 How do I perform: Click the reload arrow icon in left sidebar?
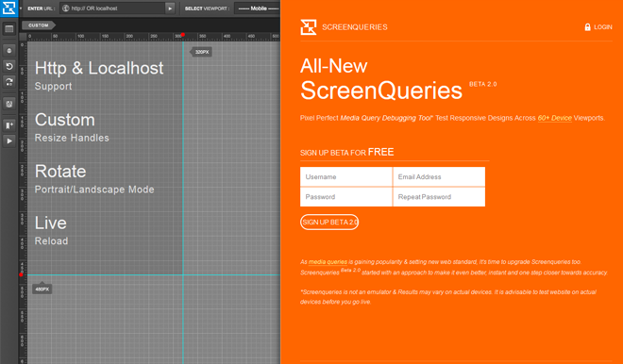(x=9, y=66)
